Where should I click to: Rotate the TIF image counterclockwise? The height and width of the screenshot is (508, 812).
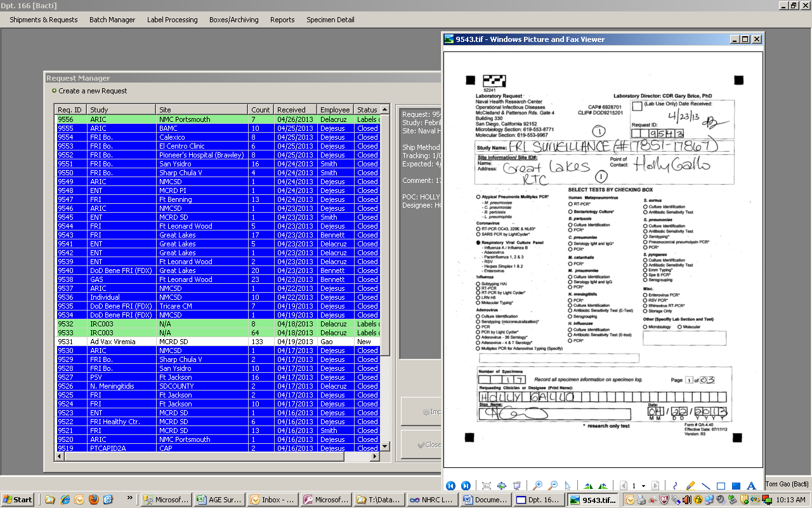(x=604, y=485)
